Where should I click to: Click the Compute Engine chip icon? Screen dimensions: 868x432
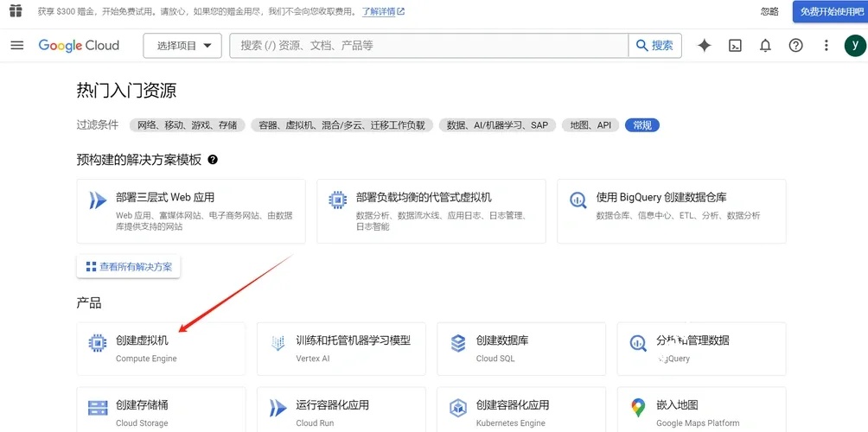point(98,344)
